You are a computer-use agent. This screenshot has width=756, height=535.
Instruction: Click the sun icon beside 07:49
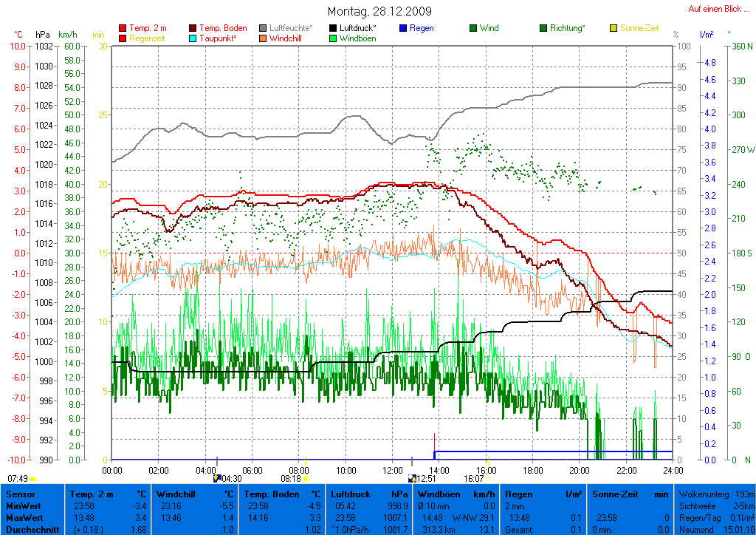tap(33, 479)
